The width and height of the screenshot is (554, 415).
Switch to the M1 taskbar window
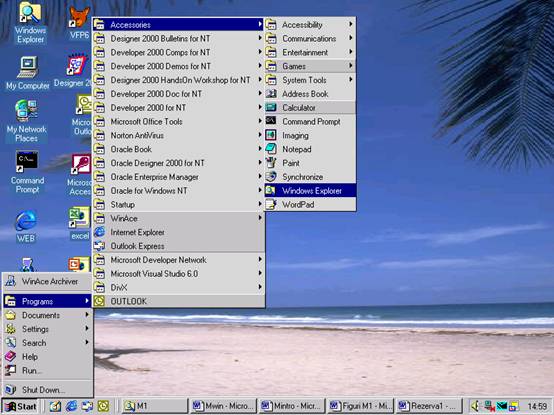pos(155,406)
